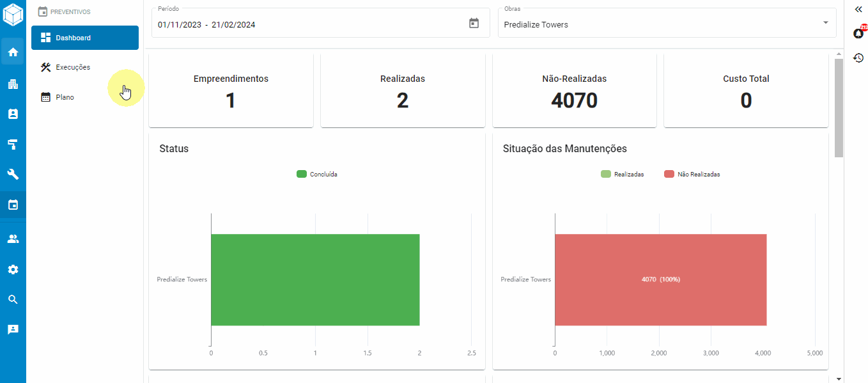
Task: Open the buildings icon in the sidebar
Action: [13, 84]
